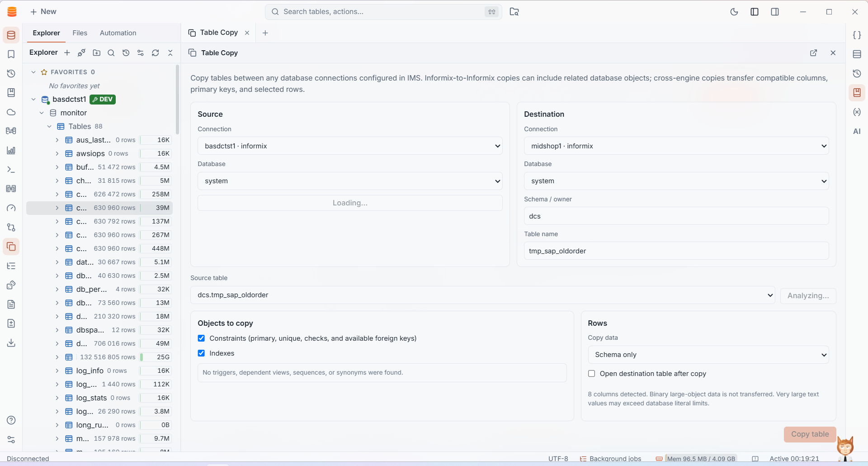Open the terminal console icon in left sidebar
This screenshot has width=868, height=466.
tap(11, 170)
